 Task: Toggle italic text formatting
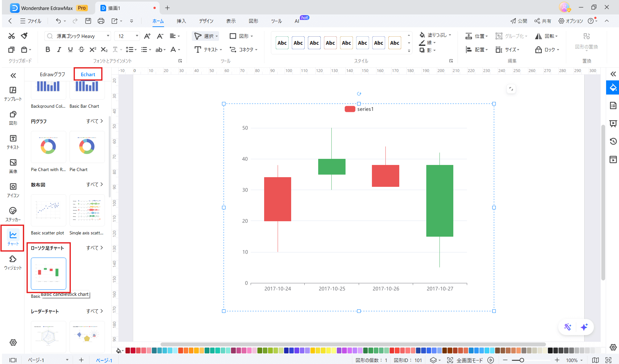[x=59, y=50]
